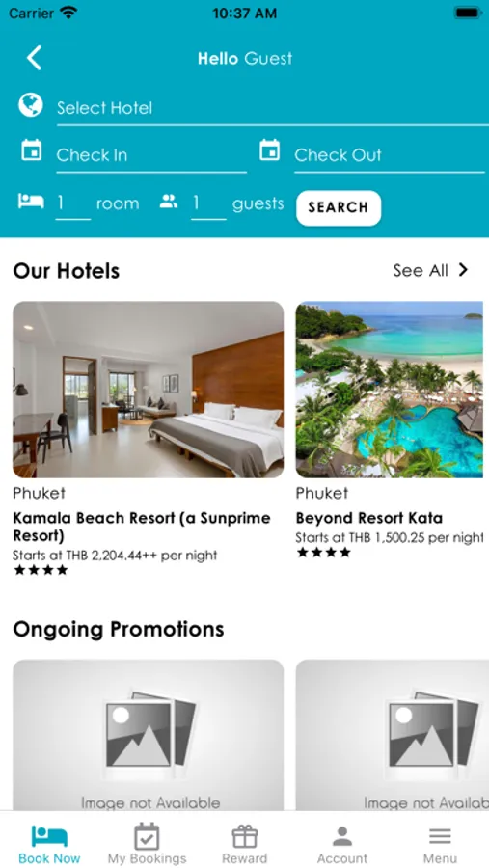Tap the Check Out calendar icon
This screenshot has width=489, height=868.
tap(270, 150)
